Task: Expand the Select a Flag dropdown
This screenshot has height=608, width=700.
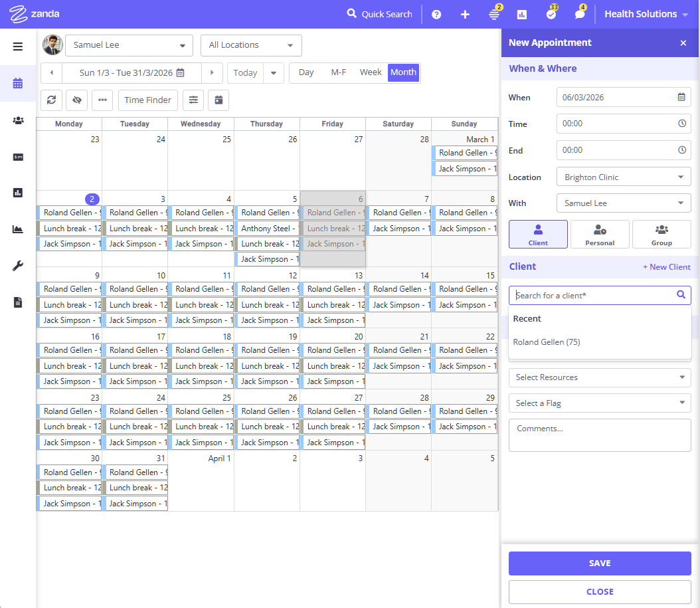Action: pos(600,403)
